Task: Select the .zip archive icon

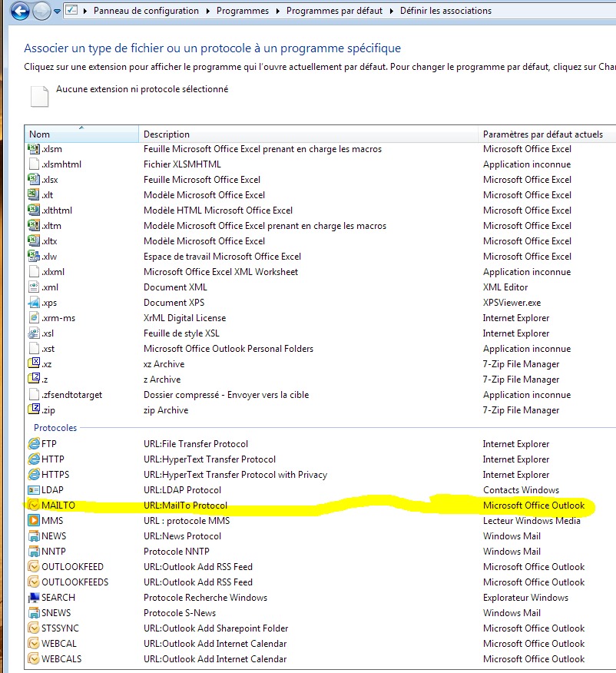Action: (34, 409)
